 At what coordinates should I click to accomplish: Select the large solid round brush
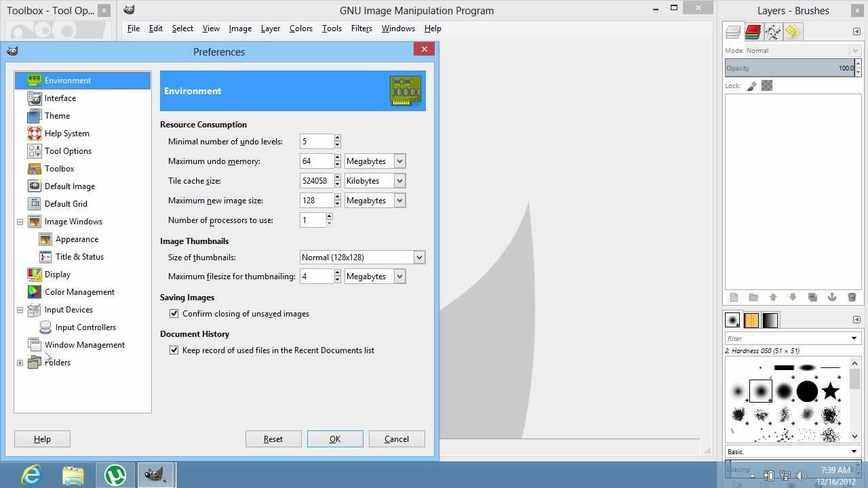coord(807,391)
